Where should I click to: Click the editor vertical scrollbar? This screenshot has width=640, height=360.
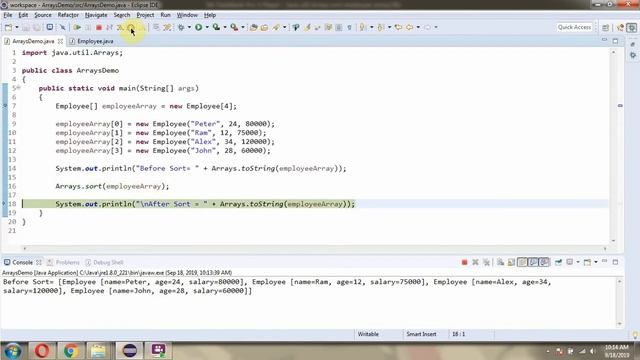613,146
